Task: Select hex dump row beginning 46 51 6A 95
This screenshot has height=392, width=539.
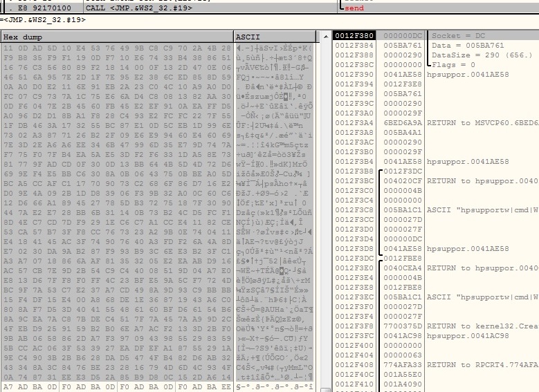Action: [x=117, y=77]
